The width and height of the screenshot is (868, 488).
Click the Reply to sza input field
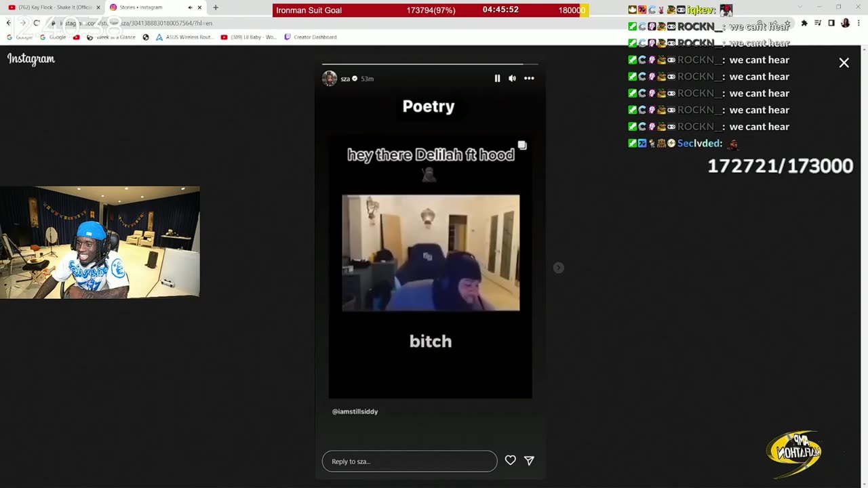point(410,461)
